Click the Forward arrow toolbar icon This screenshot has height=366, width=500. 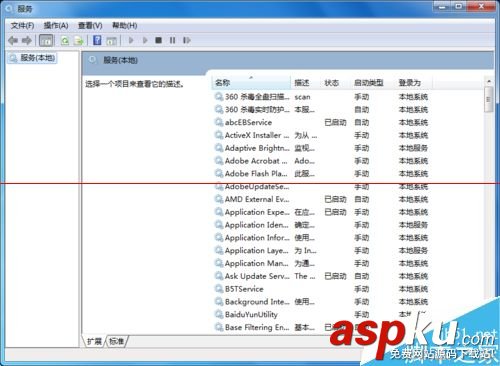tap(27, 41)
